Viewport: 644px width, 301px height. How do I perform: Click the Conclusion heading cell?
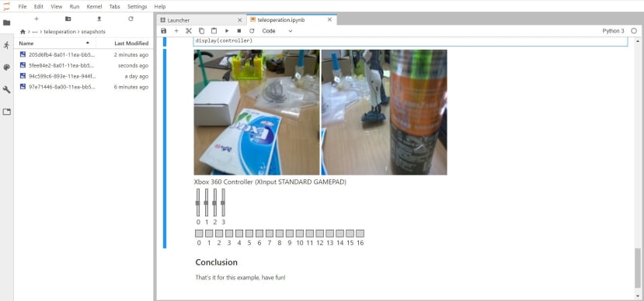click(217, 262)
